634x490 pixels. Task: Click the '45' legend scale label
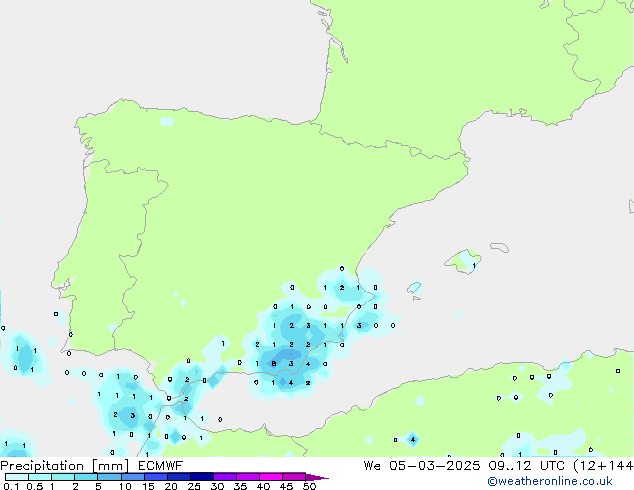(x=286, y=486)
